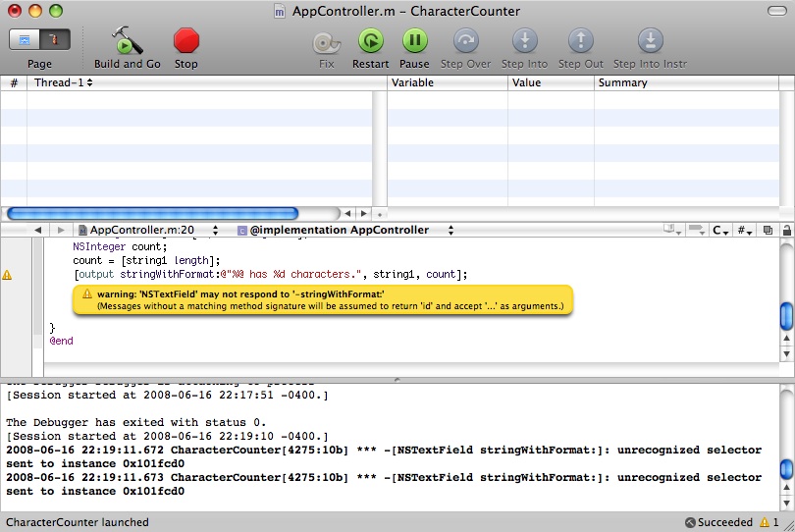
Task: Click the Step Into Instr icon
Action: 650,40
